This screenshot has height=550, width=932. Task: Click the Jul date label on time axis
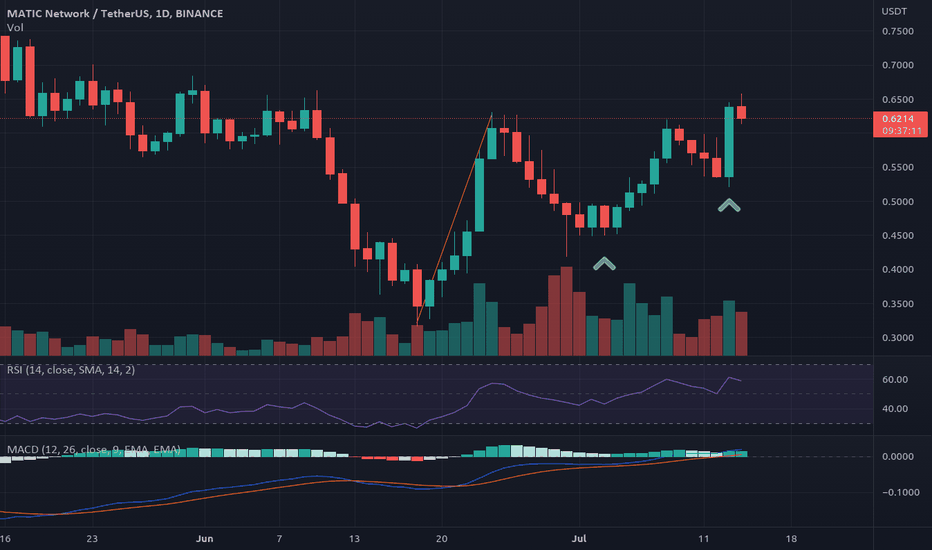[x=579, y=539]
